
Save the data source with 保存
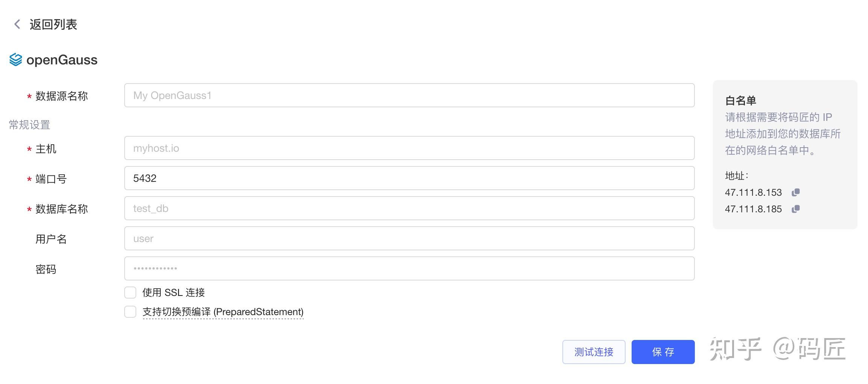coord(663,352)
